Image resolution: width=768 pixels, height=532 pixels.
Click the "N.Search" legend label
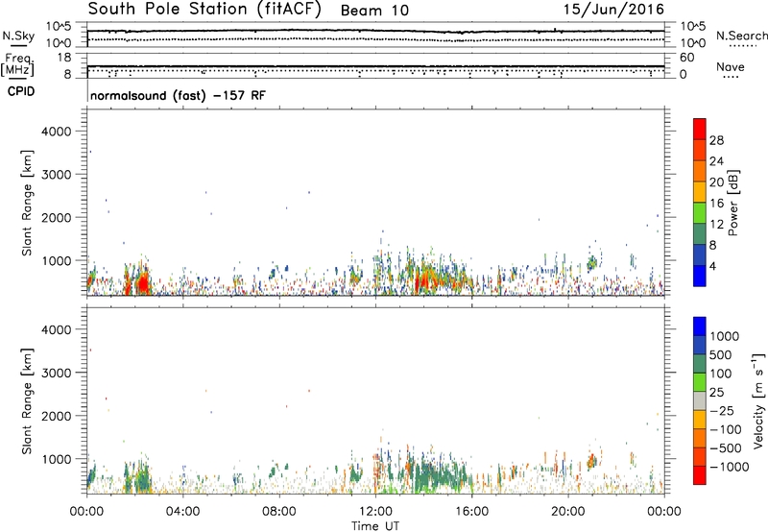click(741, 36)
